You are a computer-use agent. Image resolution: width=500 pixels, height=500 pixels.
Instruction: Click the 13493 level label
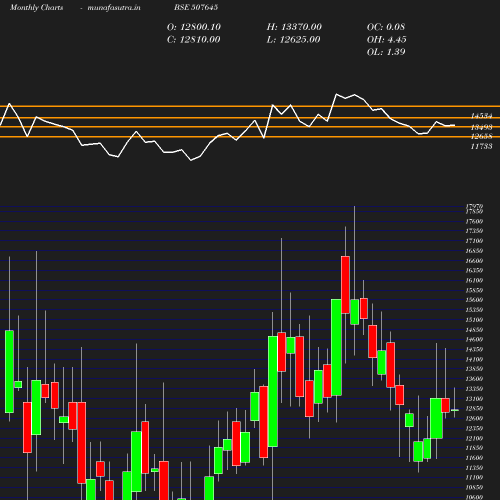point(481,127)
